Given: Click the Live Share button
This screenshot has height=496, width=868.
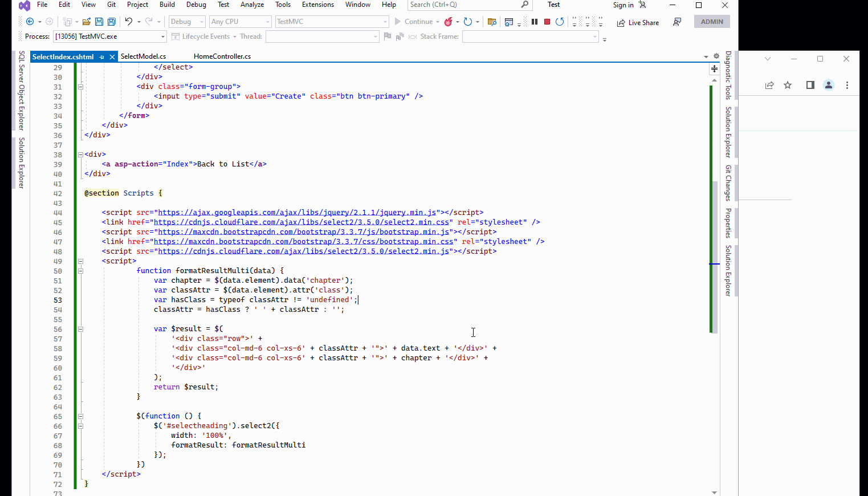Looking at the screenshot, I should 638,22.
